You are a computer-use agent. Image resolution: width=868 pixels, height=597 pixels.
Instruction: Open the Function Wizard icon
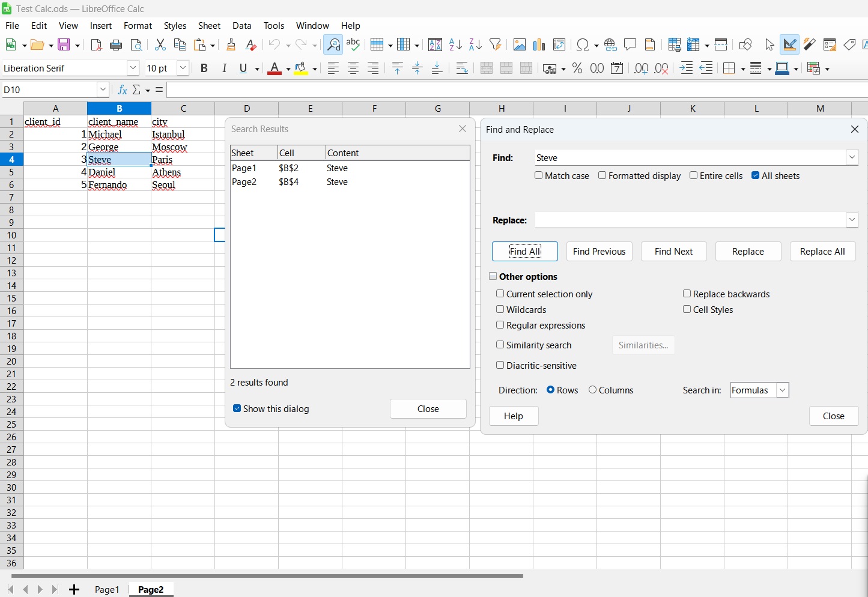pyautogui.click(x=123, y=89)
